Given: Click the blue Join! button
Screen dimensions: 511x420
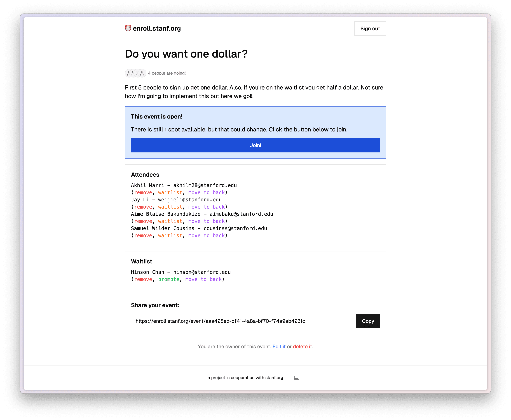Looking at the screenshot, I should [255, 145].
